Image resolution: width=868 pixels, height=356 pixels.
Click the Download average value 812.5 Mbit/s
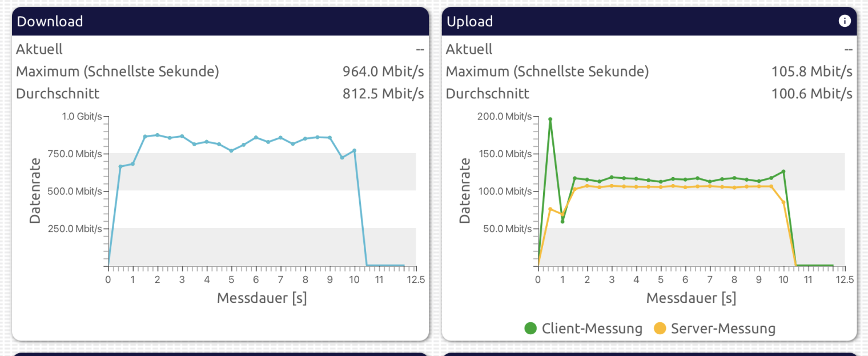tap(383, 93)
